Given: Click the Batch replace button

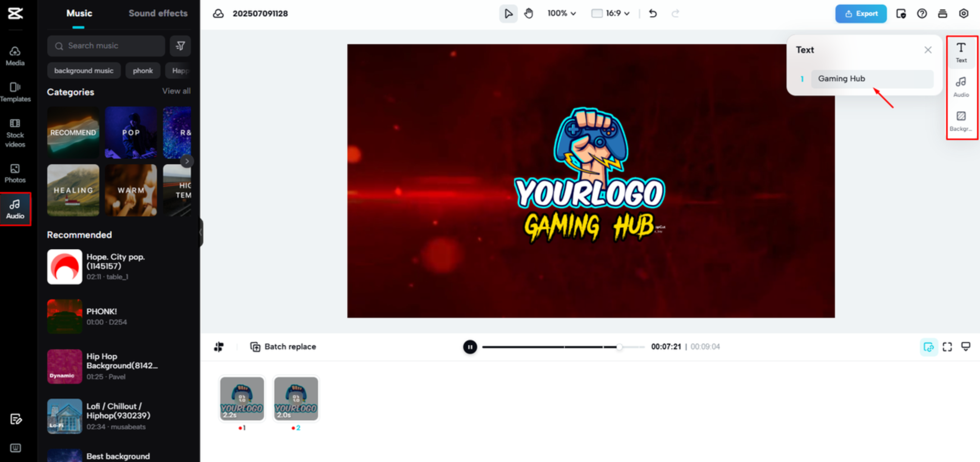Looking at the screenshot, I should point(283,347).
